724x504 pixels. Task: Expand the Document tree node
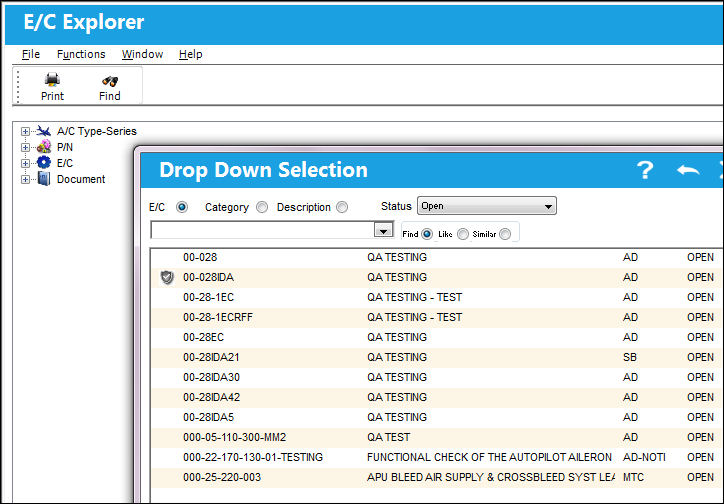pyautogui.click(x=25, y=180)
